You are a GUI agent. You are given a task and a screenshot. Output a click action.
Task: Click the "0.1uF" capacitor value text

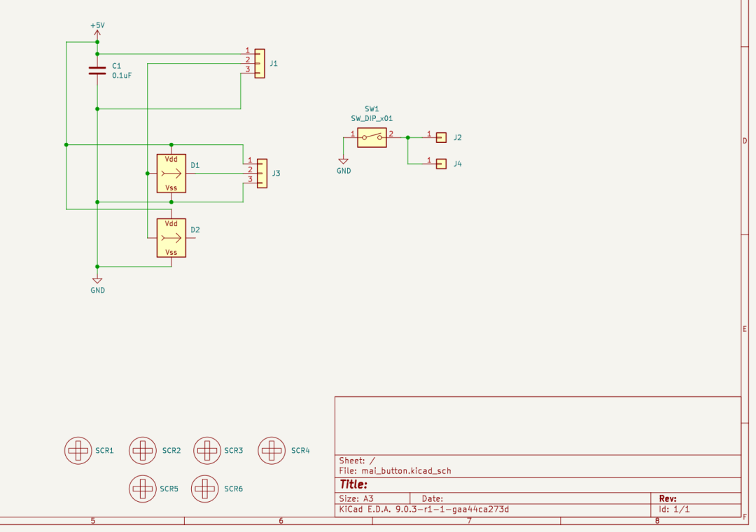(x=122, y=76)
